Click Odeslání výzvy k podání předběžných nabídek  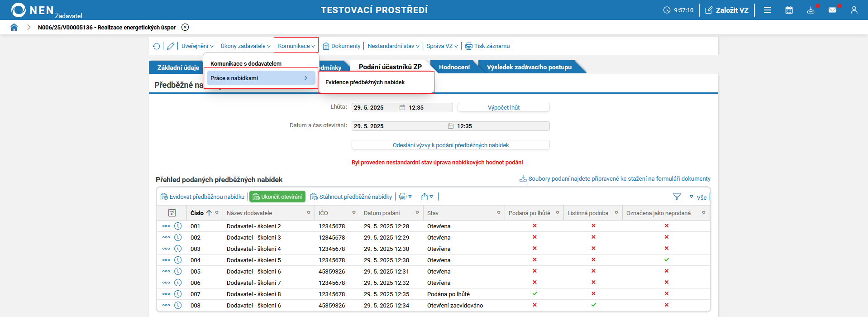pos(450,145)
